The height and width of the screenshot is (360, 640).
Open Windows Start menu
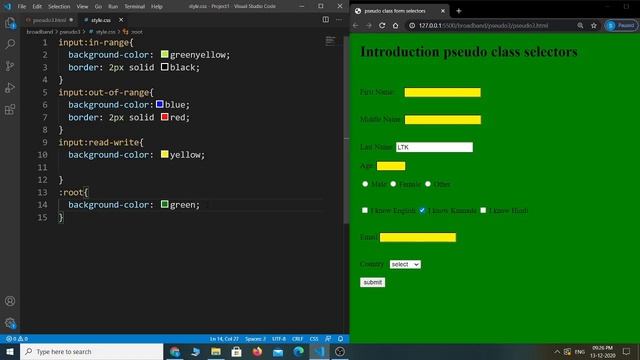coord(10,351)
